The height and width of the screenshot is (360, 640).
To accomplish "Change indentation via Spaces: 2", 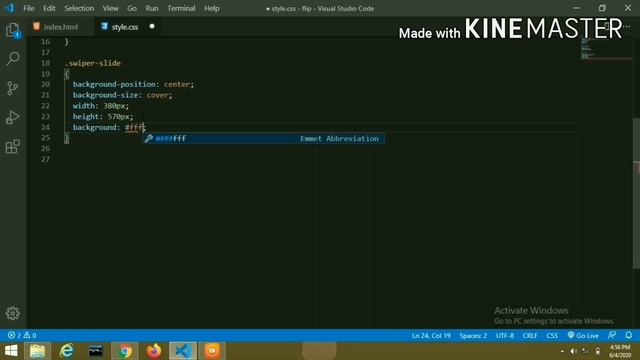I will pyautogui.click(x=473, y=336).
